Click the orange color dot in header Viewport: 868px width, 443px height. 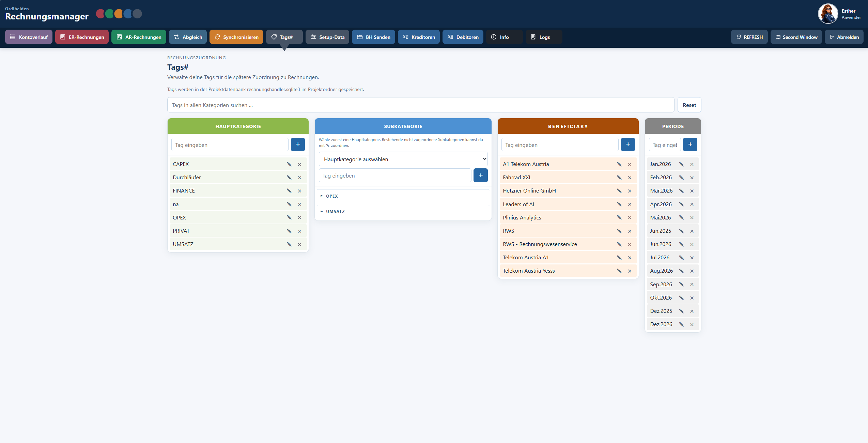(x=119, y=14)
